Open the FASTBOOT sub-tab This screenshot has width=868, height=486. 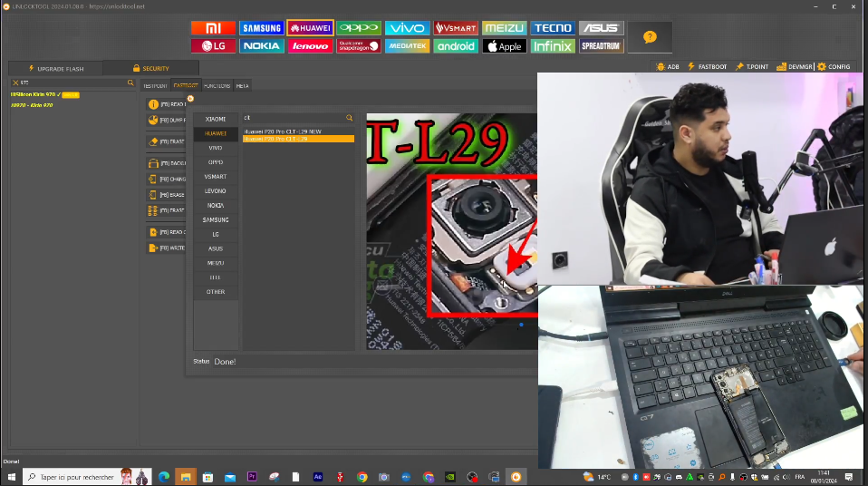pos(186,86)
